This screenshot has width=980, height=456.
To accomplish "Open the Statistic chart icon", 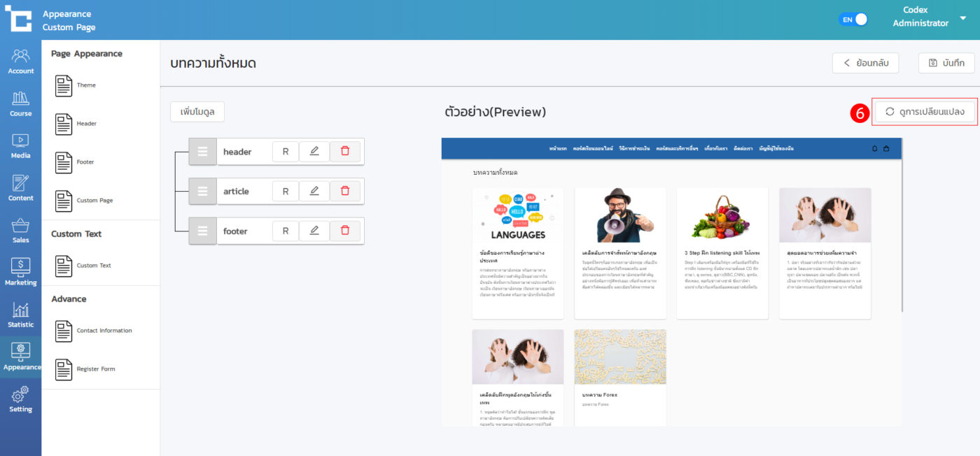I will coord(20,315).
